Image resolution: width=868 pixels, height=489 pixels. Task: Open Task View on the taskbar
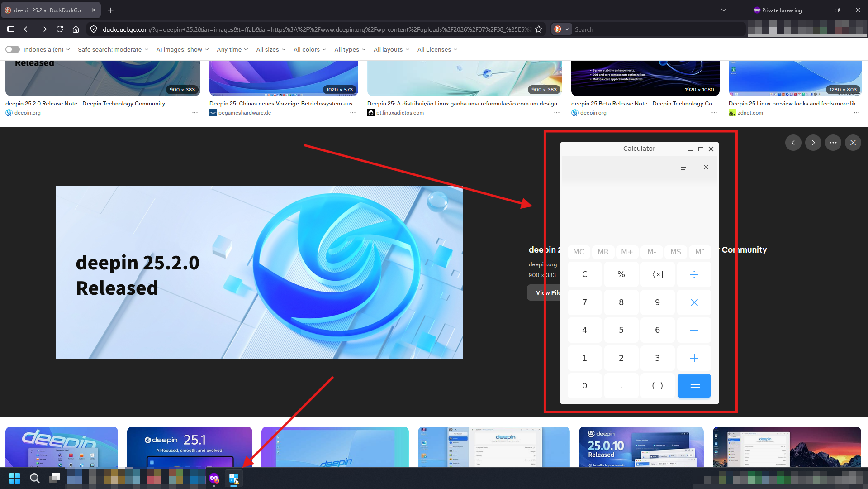55,478
